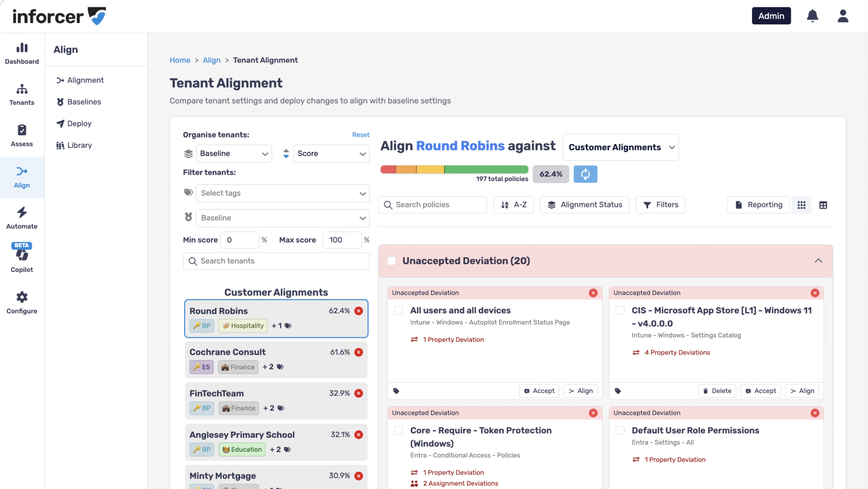Click the Min score input field
Viewport: 868px width, 489px height.
click(x=240, y=240)
